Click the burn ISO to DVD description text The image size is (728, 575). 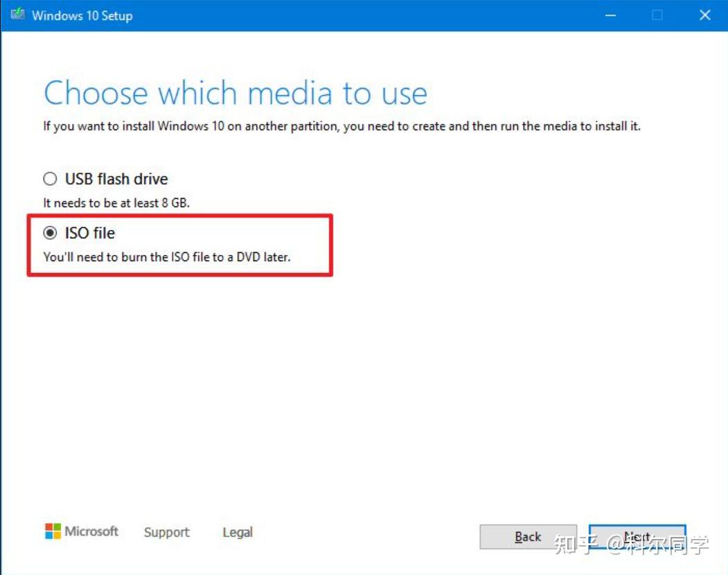pyautogui.click(x=167, y=256)
